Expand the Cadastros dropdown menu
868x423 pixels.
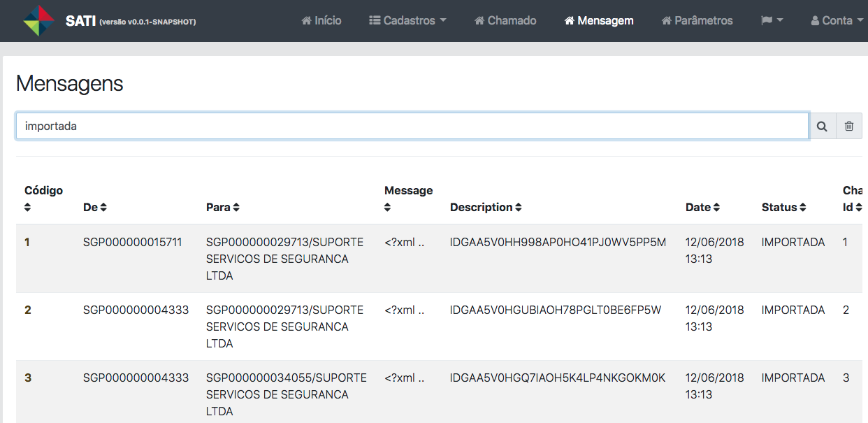coord(407,21)
